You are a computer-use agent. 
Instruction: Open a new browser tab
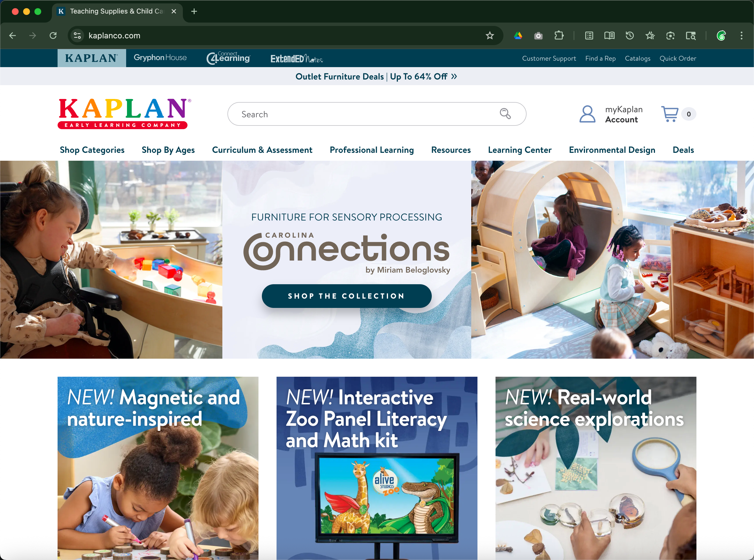pos(194,12)
